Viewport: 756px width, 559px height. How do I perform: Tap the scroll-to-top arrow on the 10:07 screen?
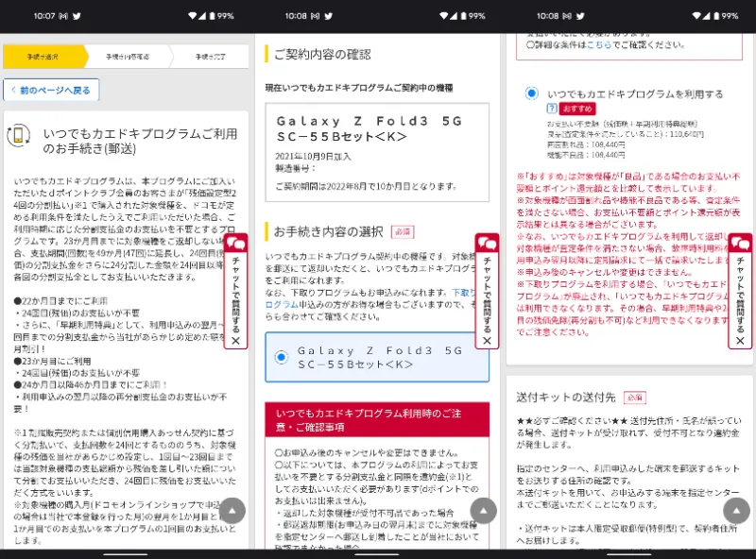[232, 510]
